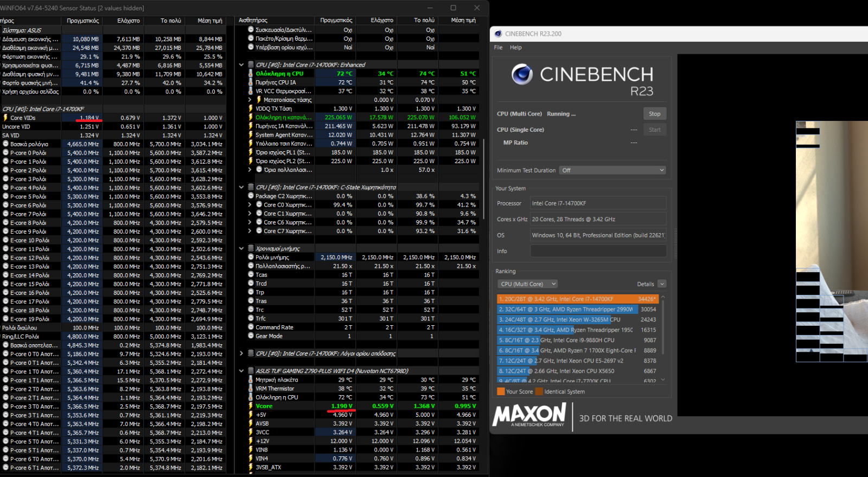Click the clock icon of E-core 19 Ρολόι

(5, 319)
